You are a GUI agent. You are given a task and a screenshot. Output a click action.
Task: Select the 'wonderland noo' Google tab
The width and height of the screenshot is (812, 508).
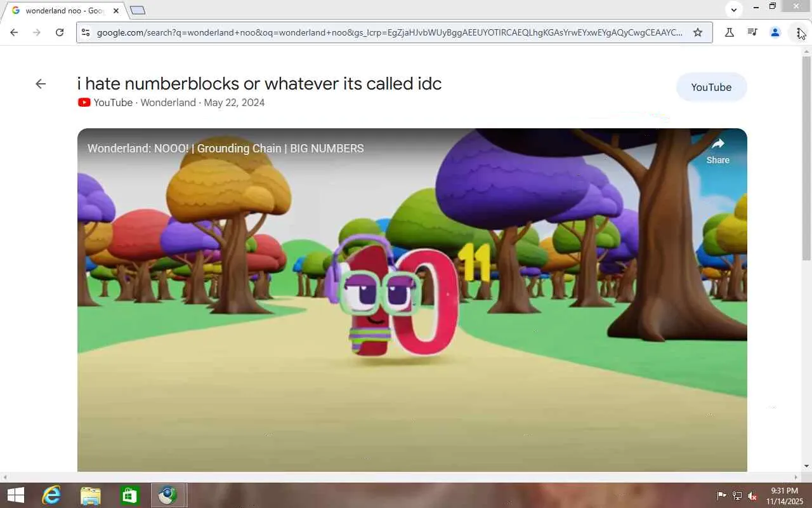[63, 11]
